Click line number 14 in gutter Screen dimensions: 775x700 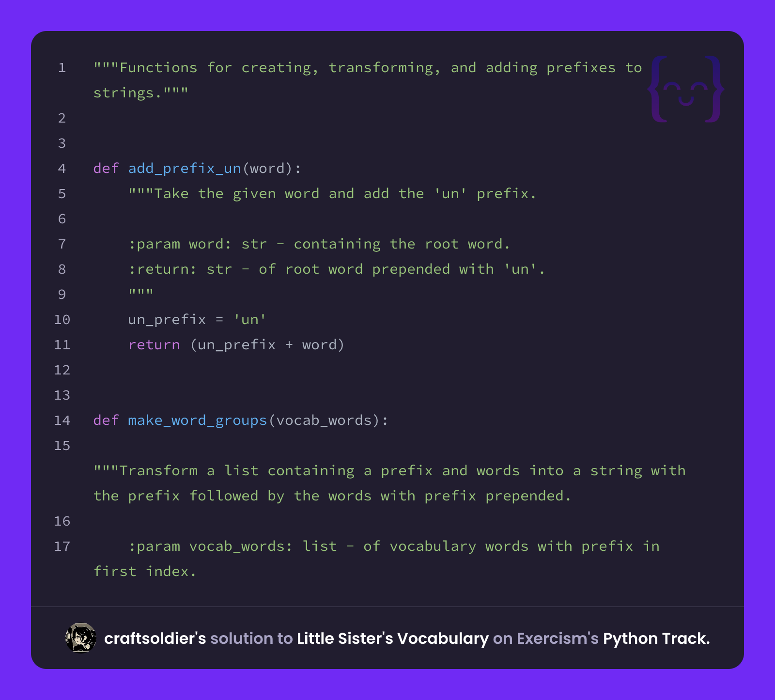tap(62, 420)
